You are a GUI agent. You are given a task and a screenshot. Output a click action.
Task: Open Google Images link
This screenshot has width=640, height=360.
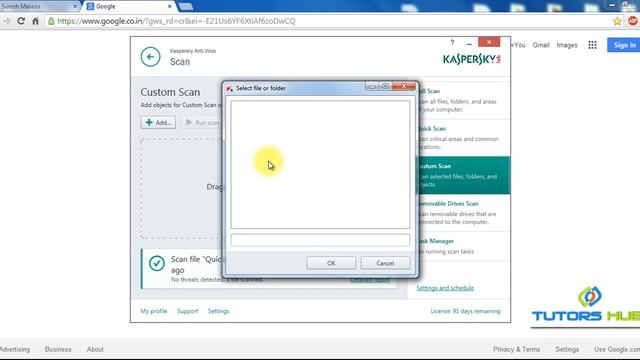point(567,45)
